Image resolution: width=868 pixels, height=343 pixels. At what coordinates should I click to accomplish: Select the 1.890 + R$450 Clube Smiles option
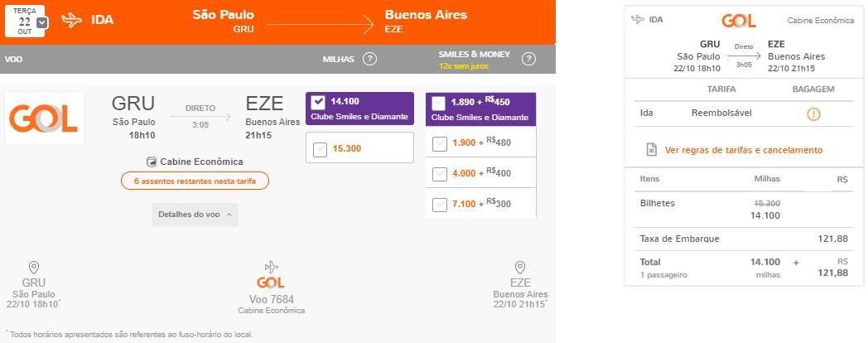[x=438, y=103]
